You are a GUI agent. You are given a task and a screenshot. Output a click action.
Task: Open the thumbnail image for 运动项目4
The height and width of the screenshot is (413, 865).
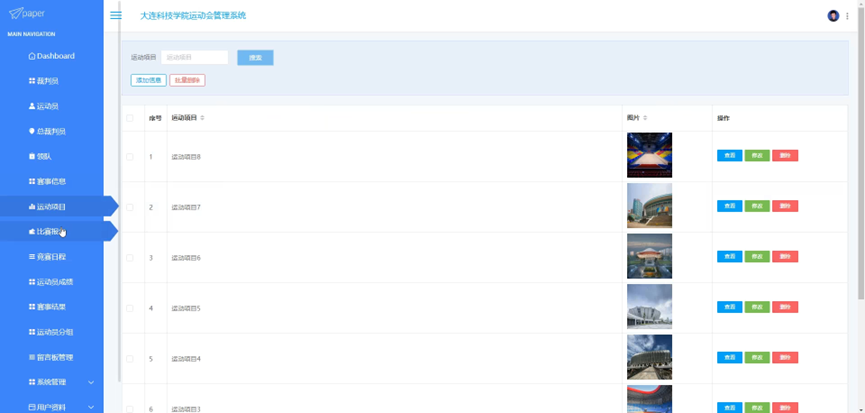click(649, 357)
